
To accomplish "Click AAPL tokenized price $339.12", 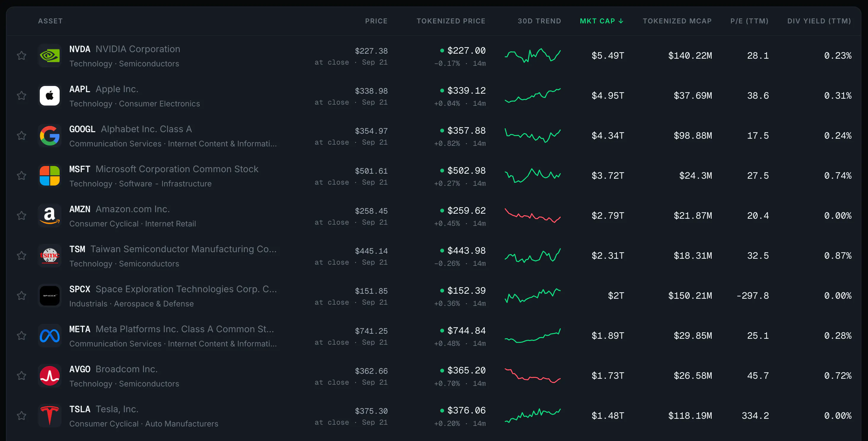I will tap(466, 91).
